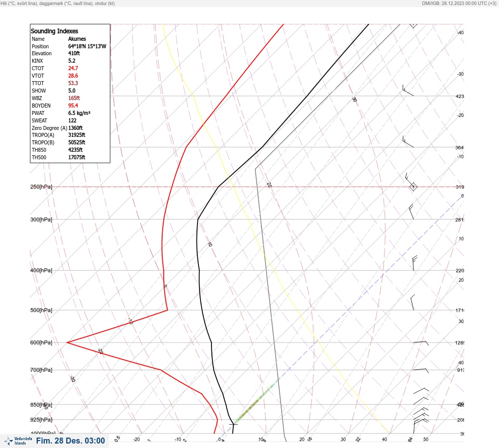This screenshot has height=448, width=499.
Task: Click the Elevation value 410ft
Action: tap(74, 53)
